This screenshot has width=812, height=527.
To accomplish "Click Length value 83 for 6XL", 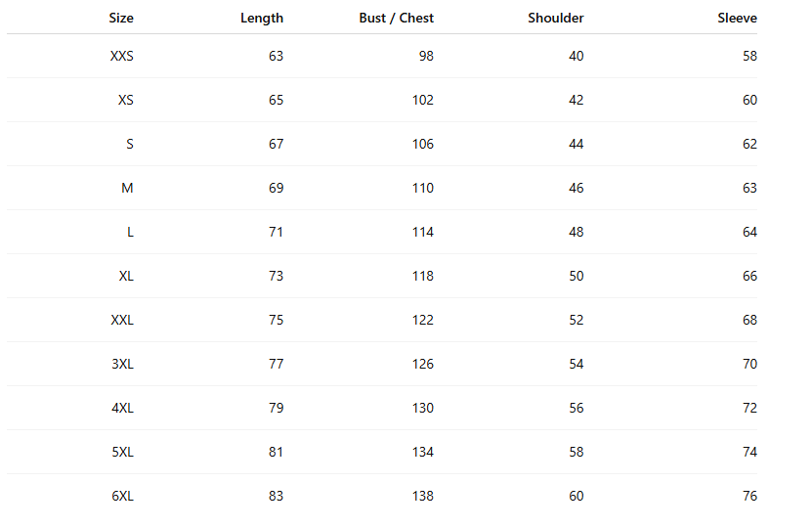I will 276,496.
